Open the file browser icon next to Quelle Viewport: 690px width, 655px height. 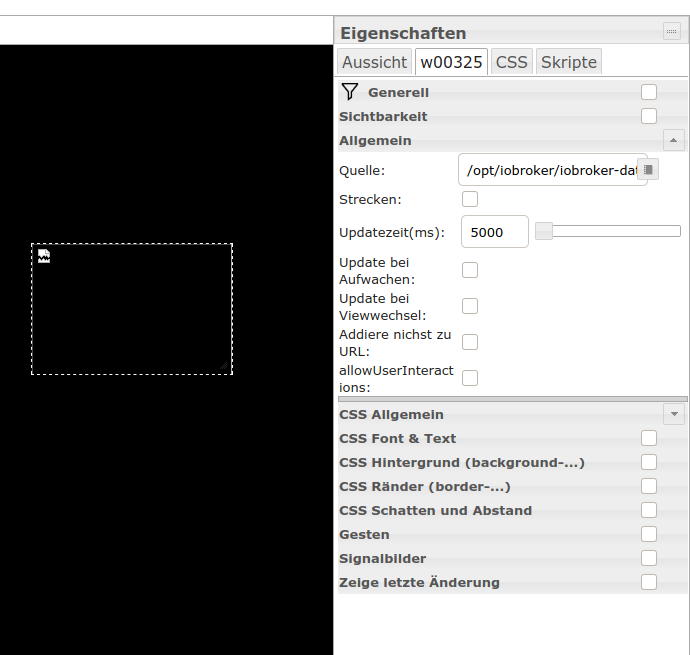pyautogui.click(x=647, y=170)
